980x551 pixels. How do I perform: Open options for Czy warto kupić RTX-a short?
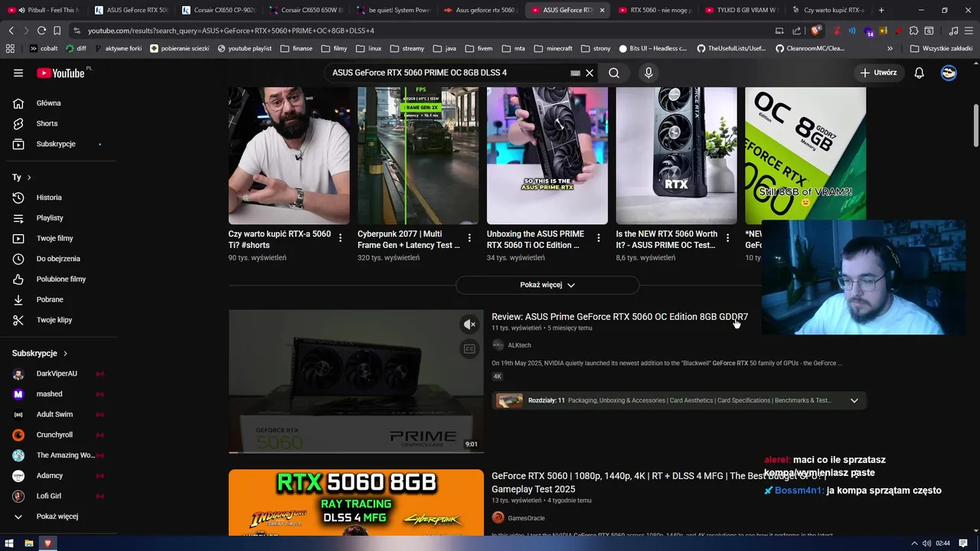tap(341, 238)
